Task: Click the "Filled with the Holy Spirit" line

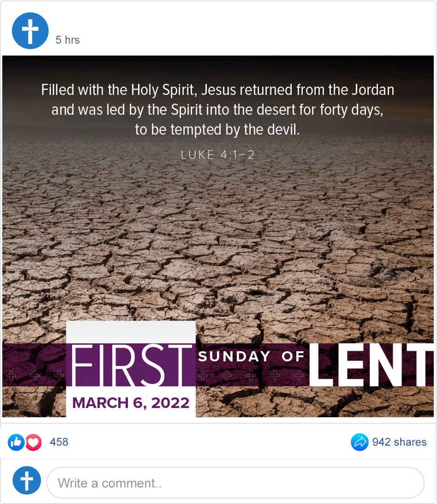Action: tap(217, 90)
